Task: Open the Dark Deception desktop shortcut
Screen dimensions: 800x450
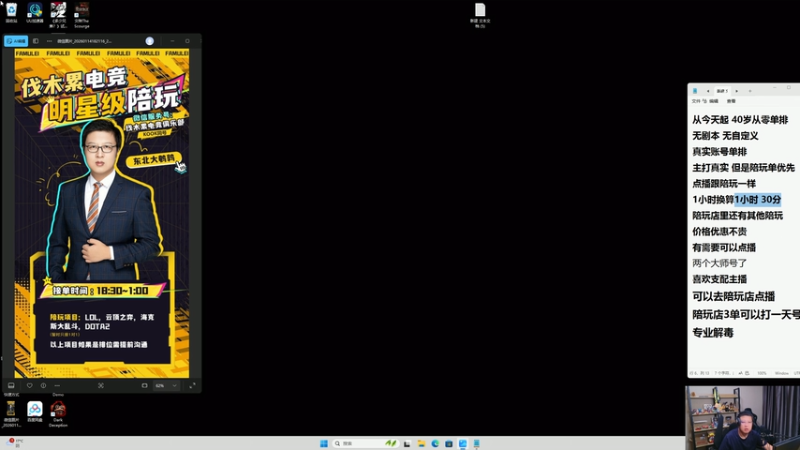Action: point(58,413)
